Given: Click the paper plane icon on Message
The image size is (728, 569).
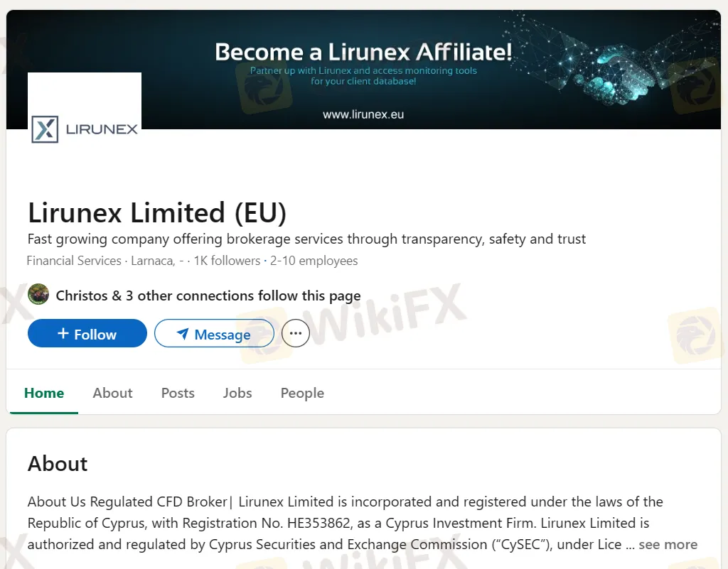Looking at the screenshot, I should [183, 333].
